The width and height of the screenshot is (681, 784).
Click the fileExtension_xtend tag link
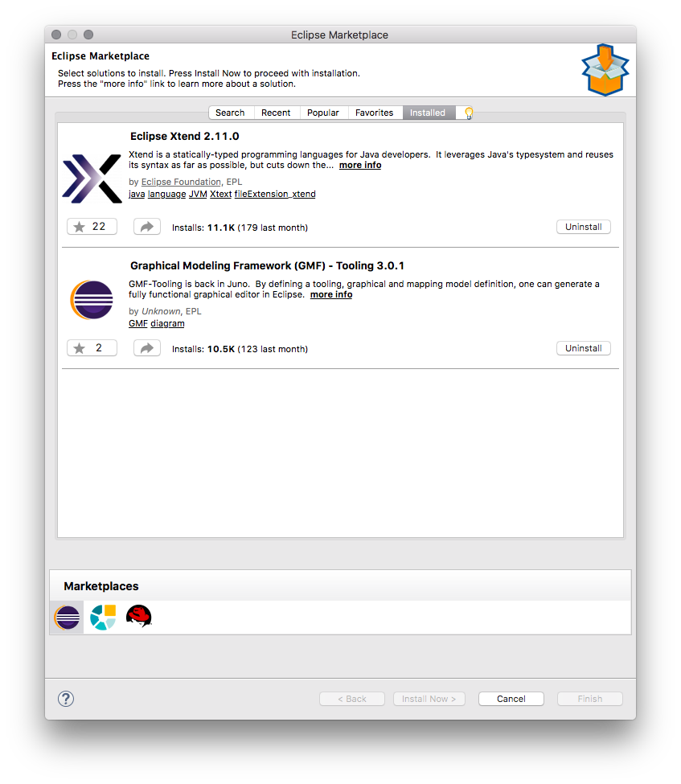pyautogui.click(x=275, y=194)
